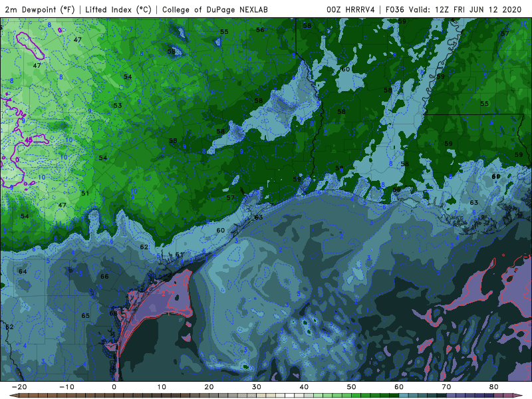The image size is (532, 399).
Task: Select 'College of DuPage NEXLAB' header text
Action: tap(215, 9)
